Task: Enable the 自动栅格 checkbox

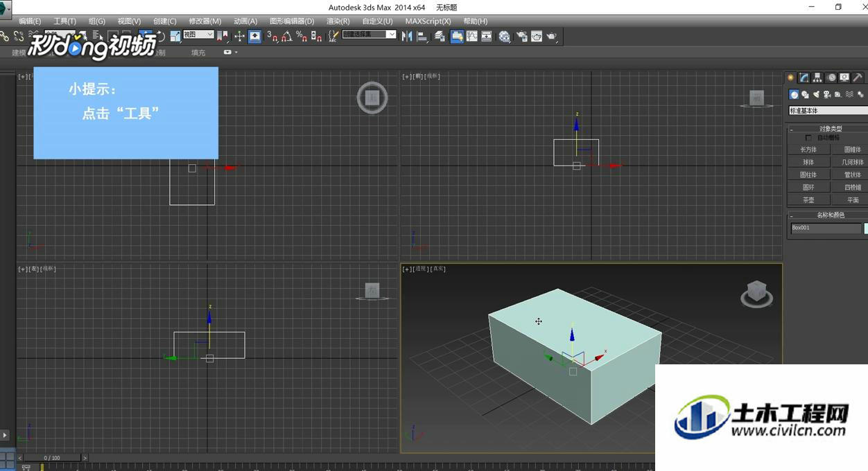Action: coord(808,138)
